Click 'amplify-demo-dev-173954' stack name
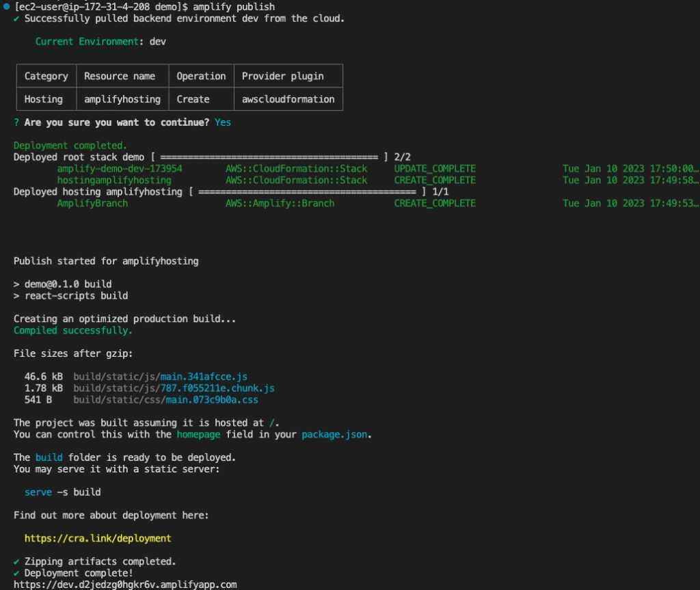 [120, 169]
